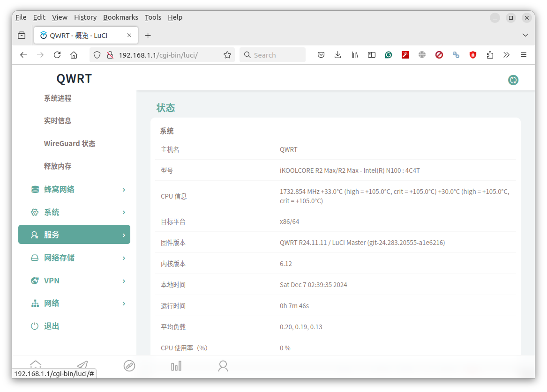Click the browser Search box
Image resolution: width=547 pixels, height=392 pixels.
tap(272, 55)
